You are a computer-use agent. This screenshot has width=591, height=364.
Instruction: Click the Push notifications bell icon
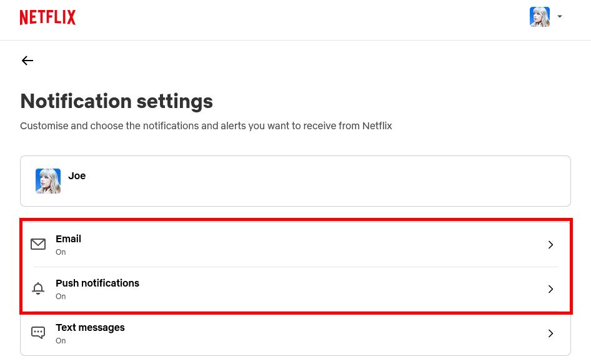38,288
